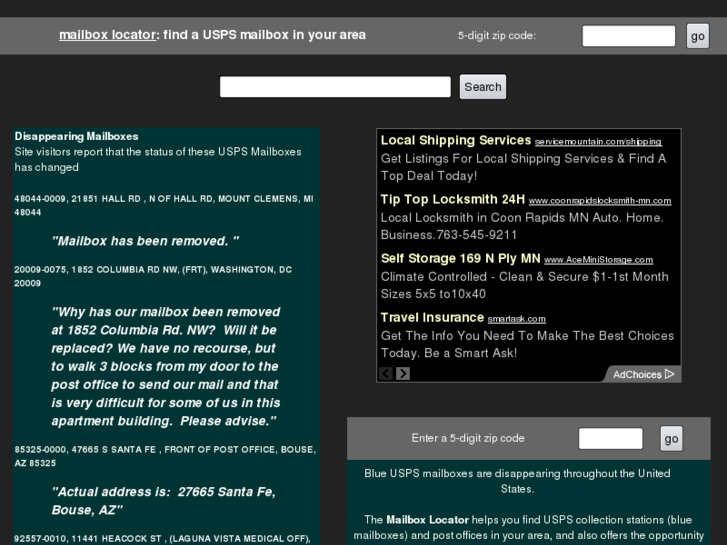
Task: Click the header 5-digit zip code input
Action: click(628, 36)
